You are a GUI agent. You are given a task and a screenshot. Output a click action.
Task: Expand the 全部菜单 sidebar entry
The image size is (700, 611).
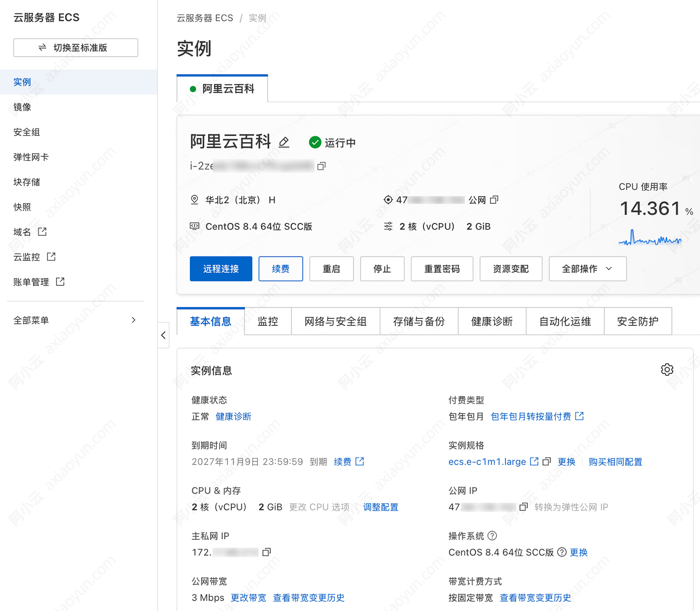pos(75,320)
